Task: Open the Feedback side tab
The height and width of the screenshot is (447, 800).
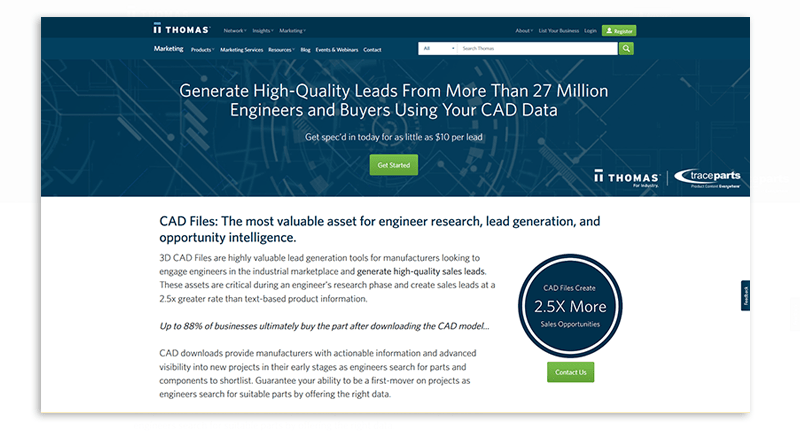Action: tap(745, 295)
